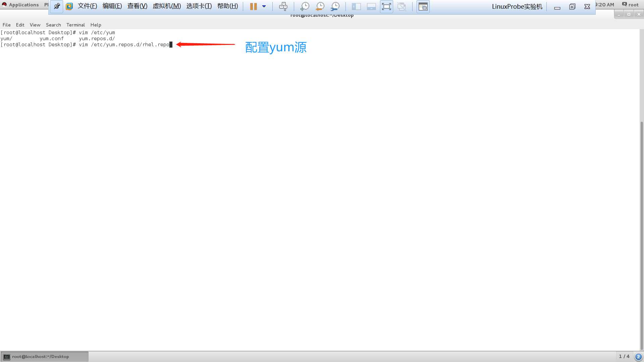The width and height of the screenshot is (644, 362).
Task: Expand the pause button dropdown arrow
Action: pos(264,6)
